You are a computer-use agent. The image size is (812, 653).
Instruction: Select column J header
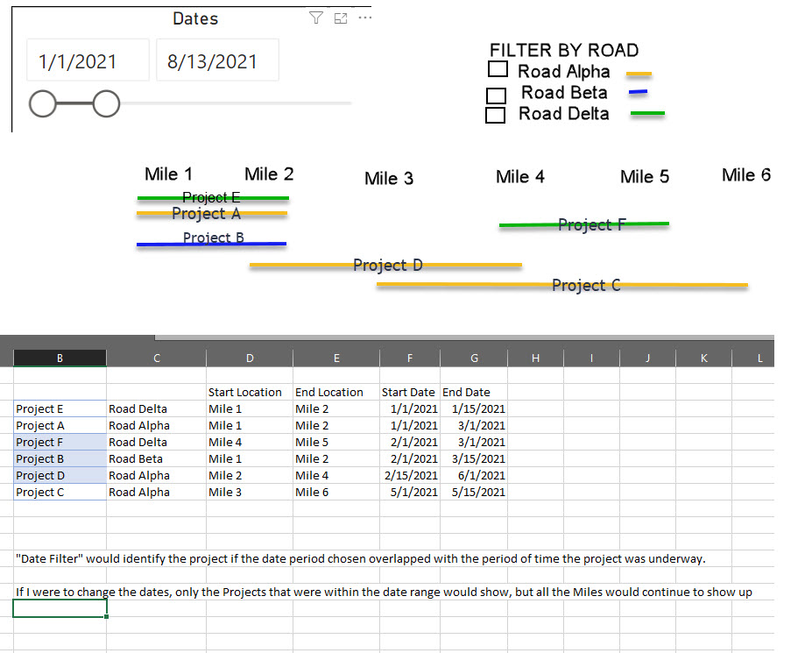647,358
